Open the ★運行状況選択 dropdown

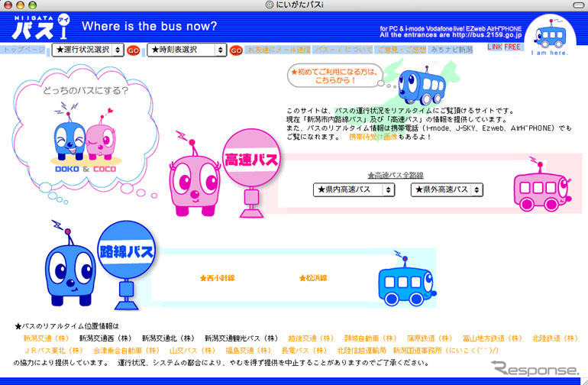[x=88, y=50]
